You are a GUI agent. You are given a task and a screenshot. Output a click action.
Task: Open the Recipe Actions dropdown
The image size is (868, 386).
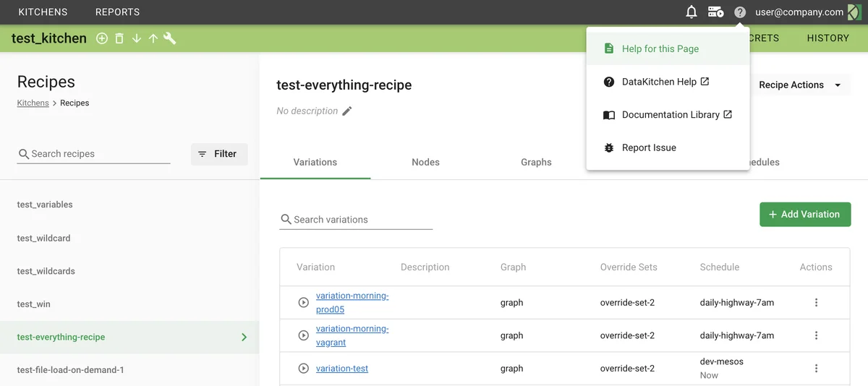tap(800, 85)
